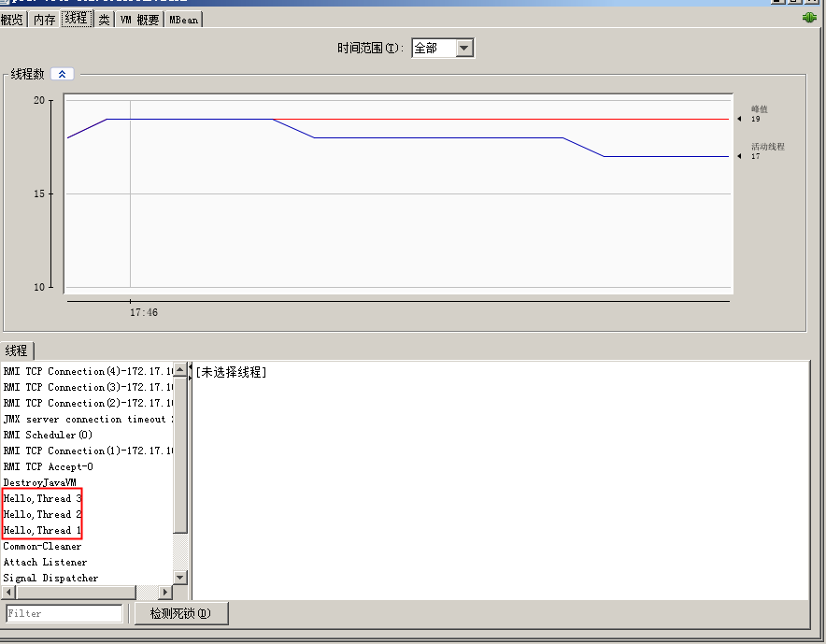This screenshot has width=826, height=644.
Task: Select the lower 线程 list tab
Action: (x=16, y=351)
